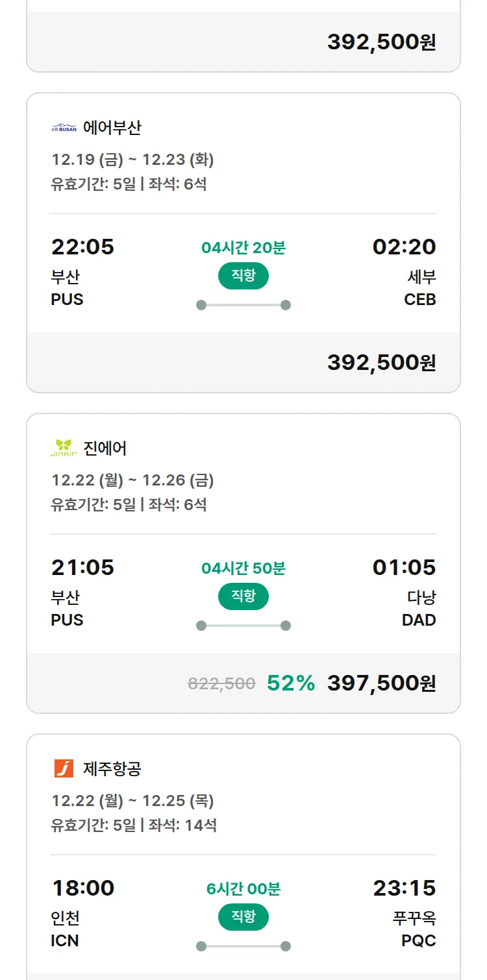Open the 진에어 airline name

coord(105,448)
